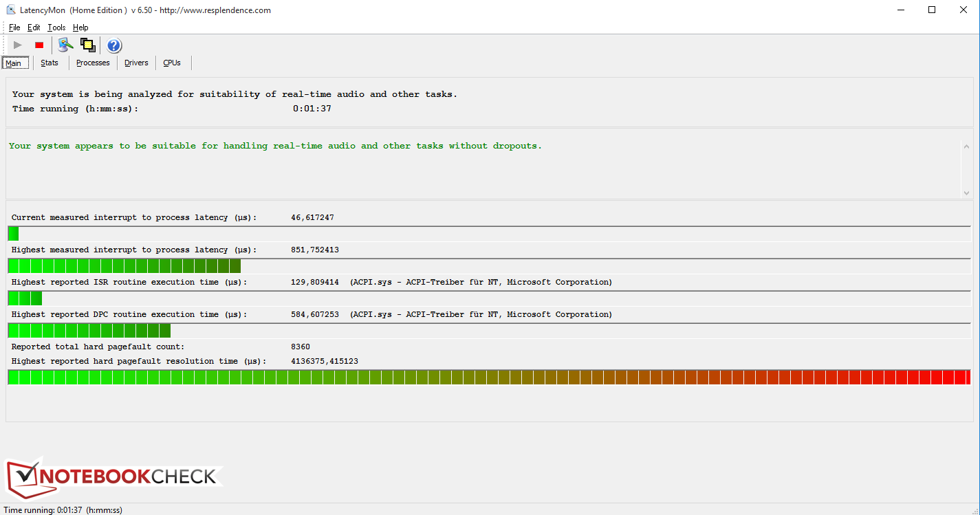This screenshot has height=515, width=980.
Task: Click the scroll up arrow in message panel
Action: click(x=967, y=146)
